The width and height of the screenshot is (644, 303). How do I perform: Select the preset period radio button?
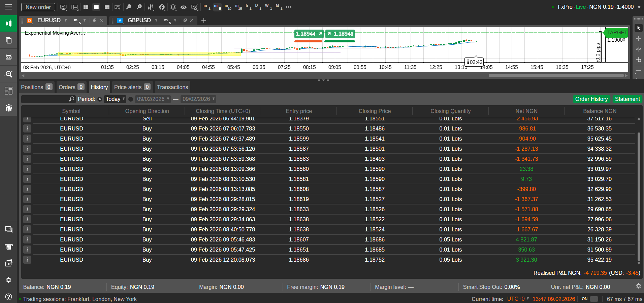[100, 99]
